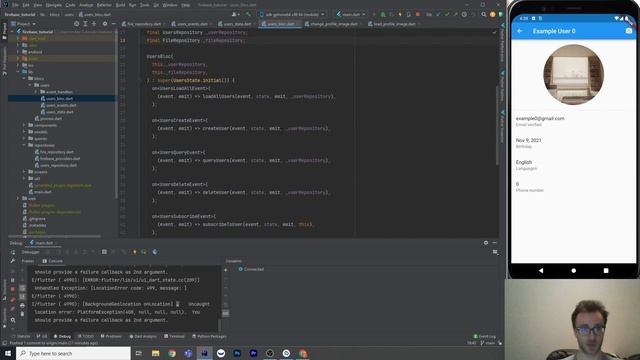
Task: Collapse the blocs folder in project tree
Action: 24,78
